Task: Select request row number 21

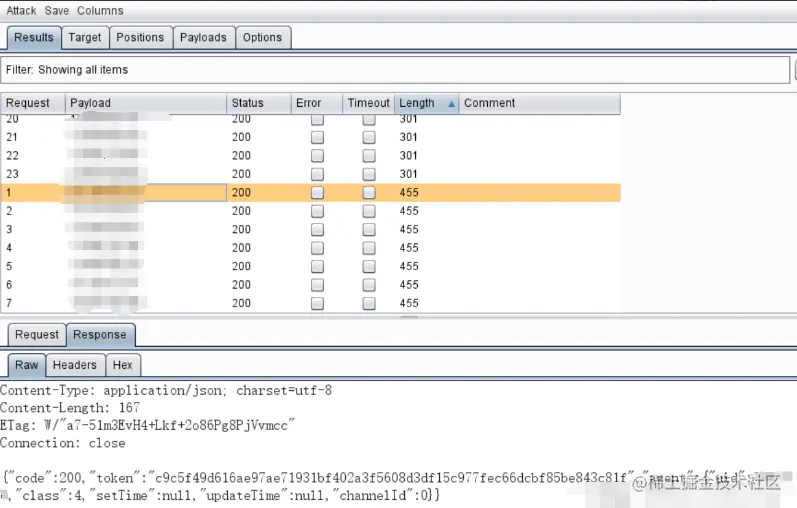Action: [310, 137]
